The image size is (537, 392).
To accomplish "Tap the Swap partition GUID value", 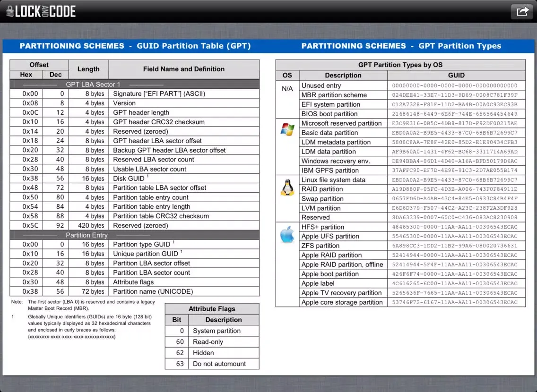I will tap(454, 199).
